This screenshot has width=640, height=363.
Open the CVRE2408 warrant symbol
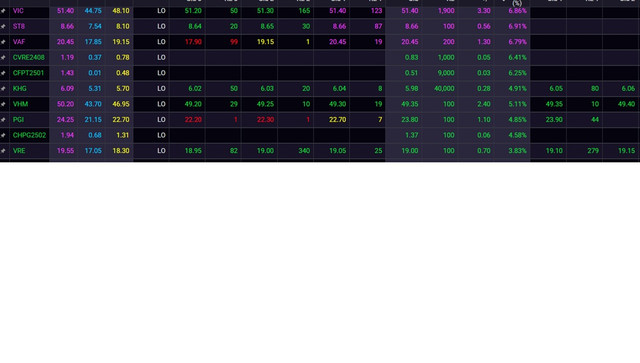pos(29,58)
